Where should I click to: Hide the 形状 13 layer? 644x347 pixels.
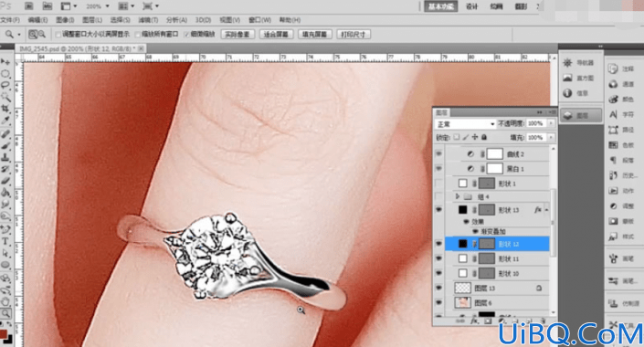tap(439, 210)
